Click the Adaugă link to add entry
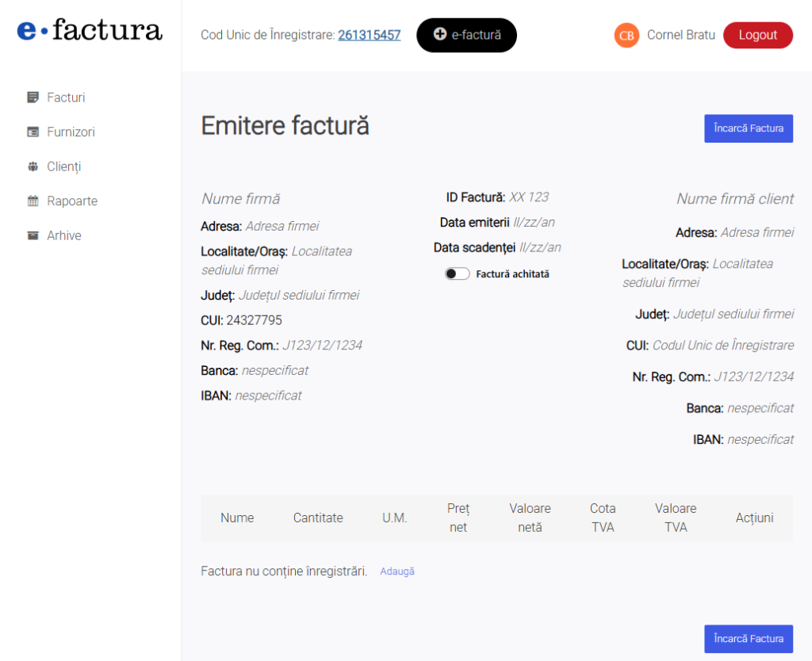Screen dimensions: 812x661 396,571
